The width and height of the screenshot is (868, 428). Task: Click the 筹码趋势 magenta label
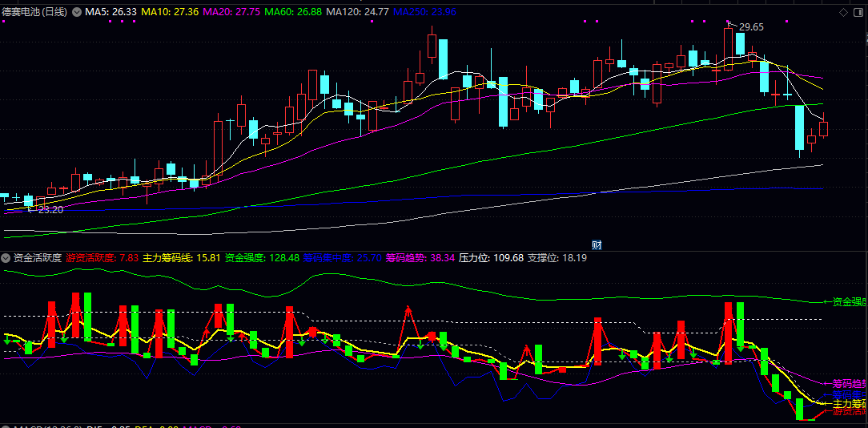420,258
